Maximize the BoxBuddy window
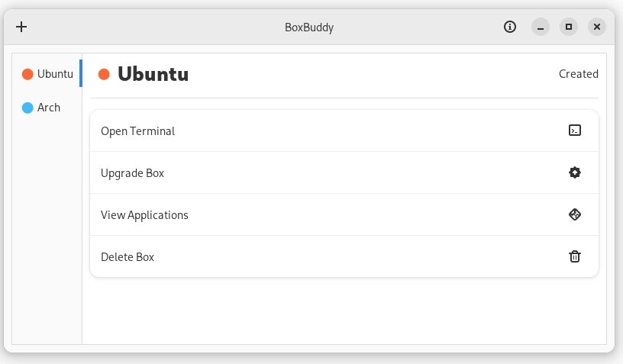This screenshot has width=623, height=364. pyautogui.click(x=569, y=27)
